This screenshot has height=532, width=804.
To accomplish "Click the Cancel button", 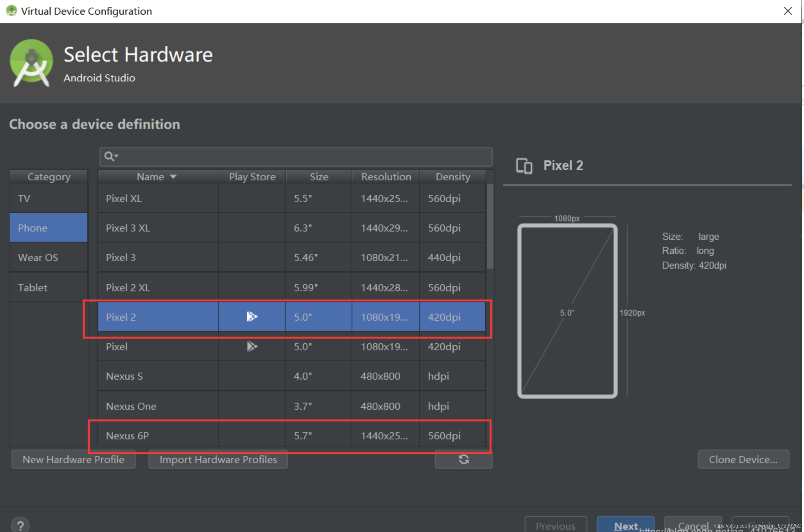I will [x=693, y=525].
